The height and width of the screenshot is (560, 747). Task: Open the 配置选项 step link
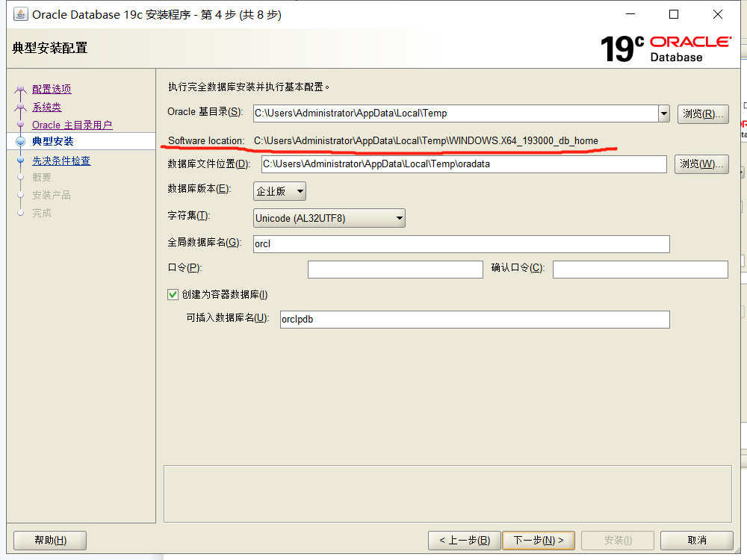(50, 88)
